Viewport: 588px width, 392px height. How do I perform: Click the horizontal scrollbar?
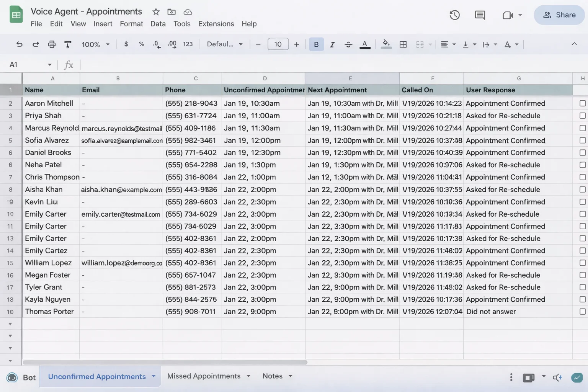click(165, 362)
